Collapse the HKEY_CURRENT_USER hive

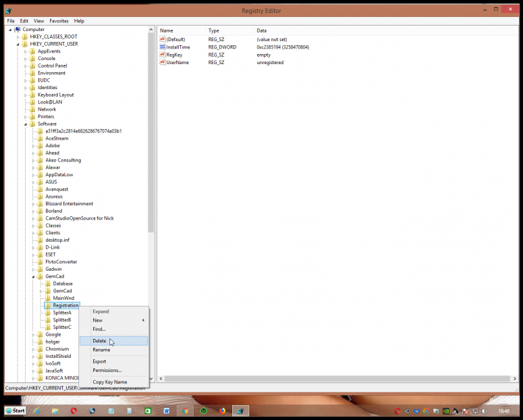(x=18, y=45)
